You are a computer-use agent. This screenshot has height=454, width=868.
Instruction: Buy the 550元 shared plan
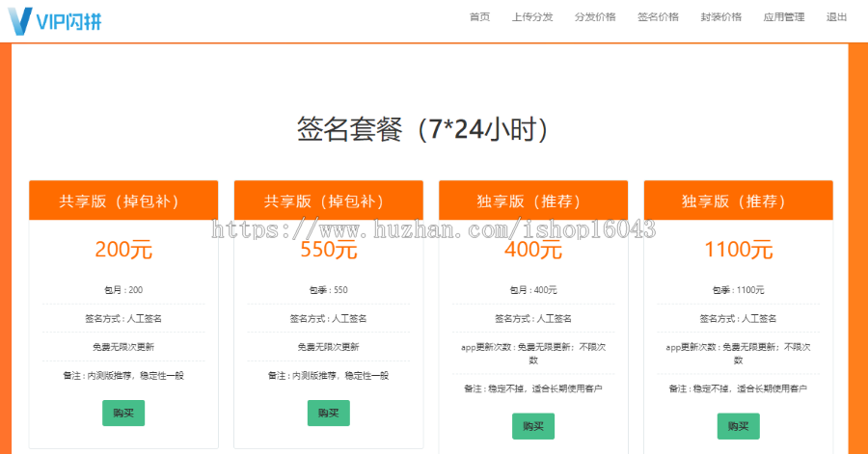coord(328,413)
